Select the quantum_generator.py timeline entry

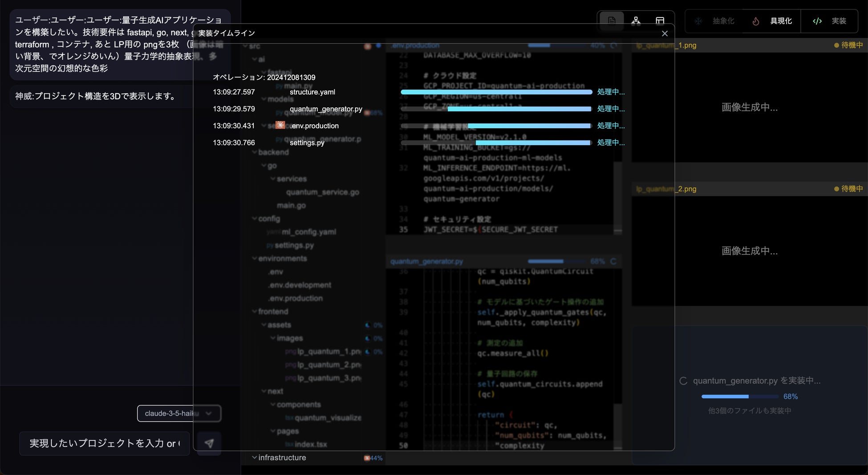point(325,109)
